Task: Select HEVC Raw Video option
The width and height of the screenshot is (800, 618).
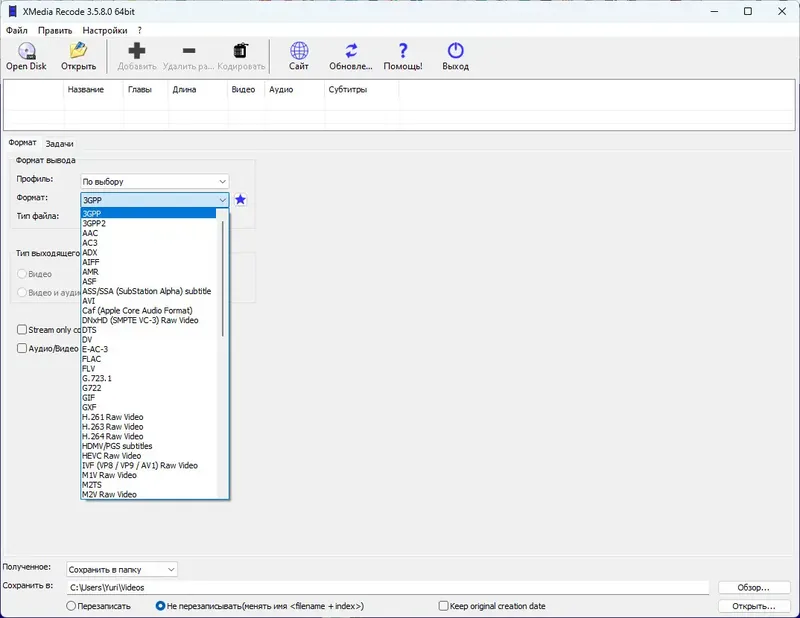Action: pos(149,456)
